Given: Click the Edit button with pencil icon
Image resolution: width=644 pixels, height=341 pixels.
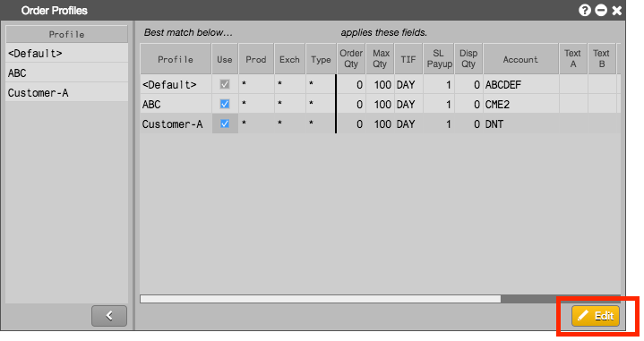Looking at the screenshot, I should tap(596, 316).
